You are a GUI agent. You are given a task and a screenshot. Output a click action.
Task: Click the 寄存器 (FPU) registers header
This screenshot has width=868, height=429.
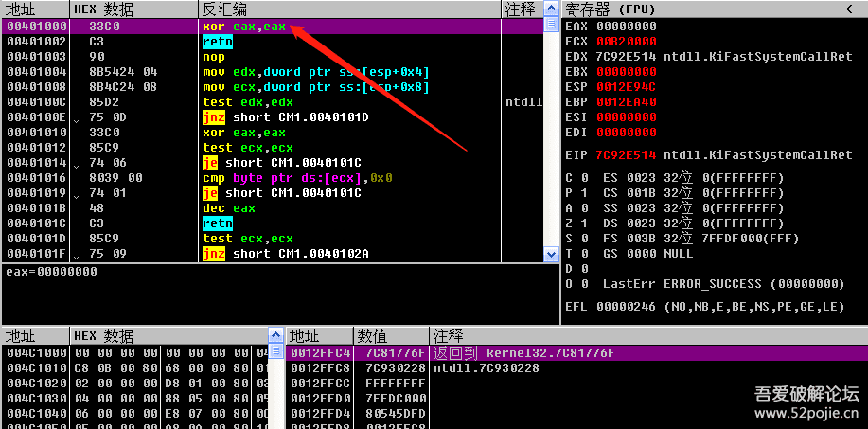611,9
